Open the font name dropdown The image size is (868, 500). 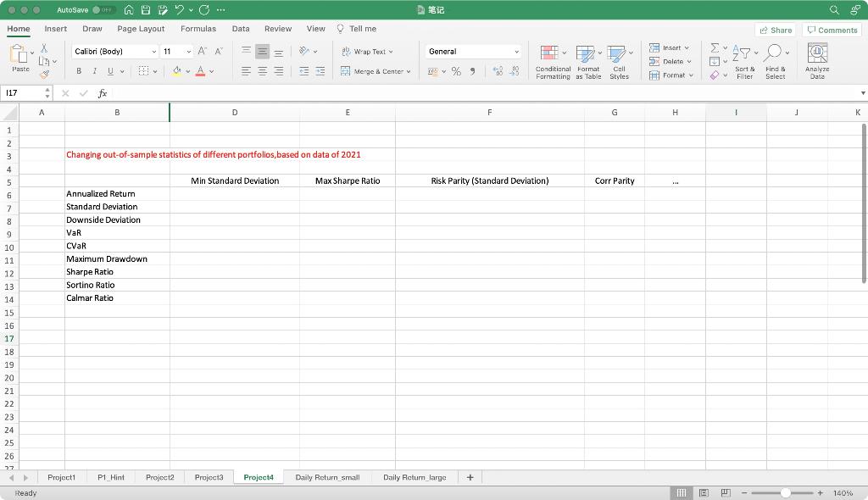[x=154, y=52]
